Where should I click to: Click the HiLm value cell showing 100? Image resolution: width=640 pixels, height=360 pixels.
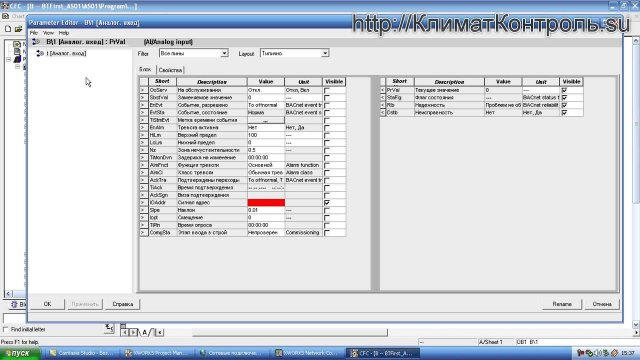click(x=266, y=135)
